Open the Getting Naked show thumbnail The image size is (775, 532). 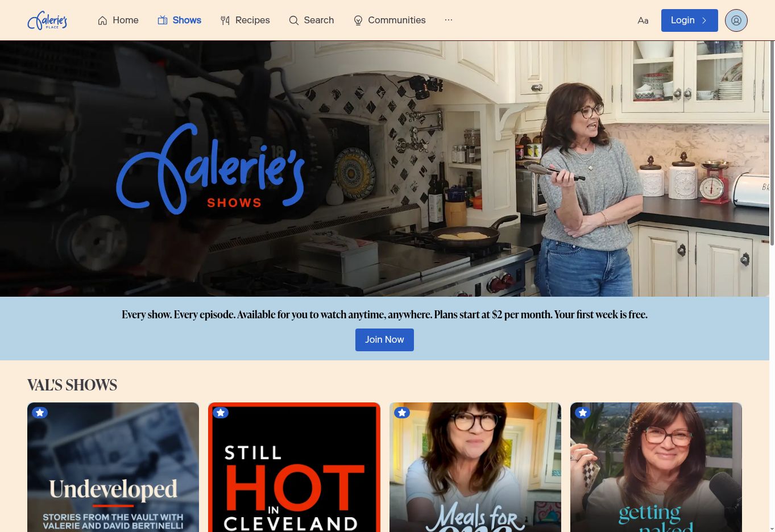point(656,467)
